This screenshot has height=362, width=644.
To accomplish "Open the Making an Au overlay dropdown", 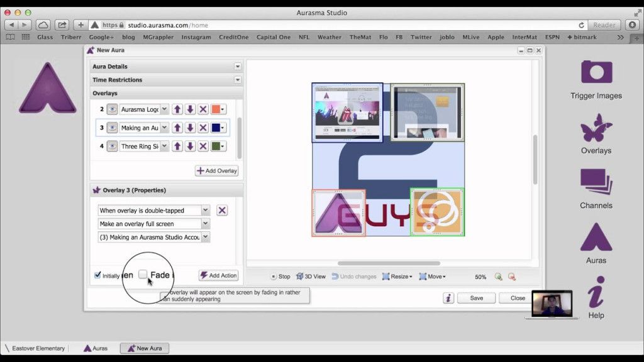I will click(164, 128).
